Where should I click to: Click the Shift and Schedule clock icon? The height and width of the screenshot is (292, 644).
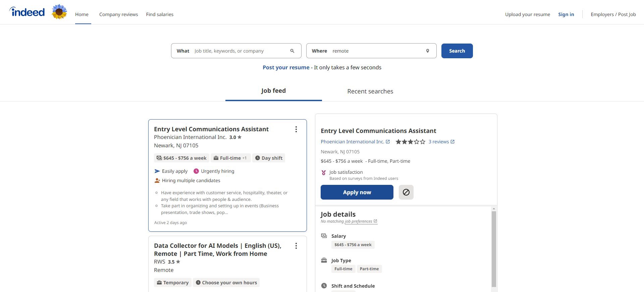(x=324, y=286)
